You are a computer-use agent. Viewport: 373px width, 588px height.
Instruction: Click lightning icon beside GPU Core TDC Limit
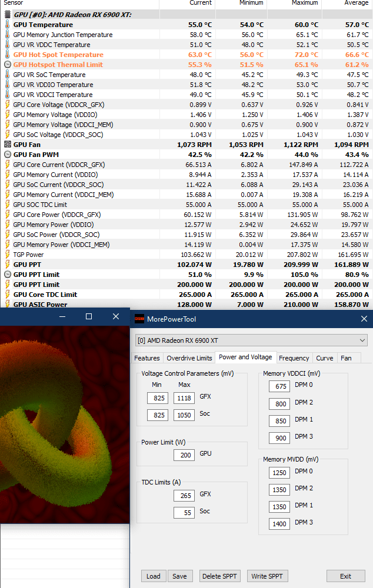click(x=7, y=295)
